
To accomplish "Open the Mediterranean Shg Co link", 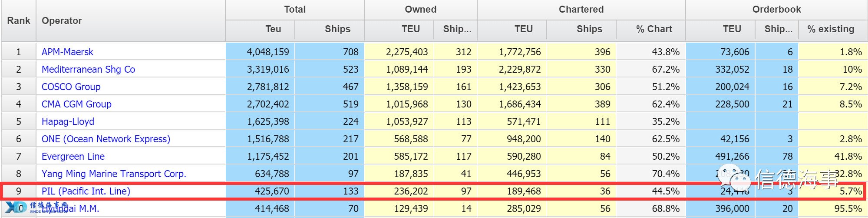I will [x=88, y=69].
